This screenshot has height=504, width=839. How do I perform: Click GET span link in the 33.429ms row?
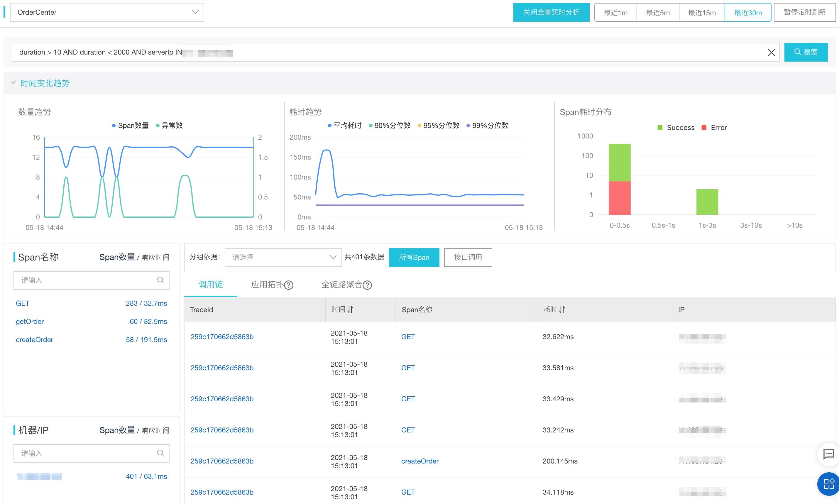pos(408,399)
